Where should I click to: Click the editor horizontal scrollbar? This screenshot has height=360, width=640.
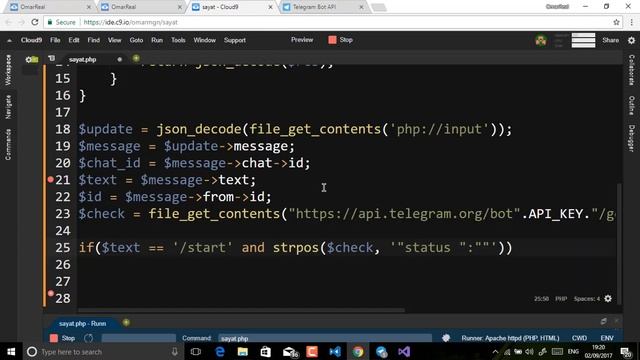pyautogui.click(x=241, y=310)
